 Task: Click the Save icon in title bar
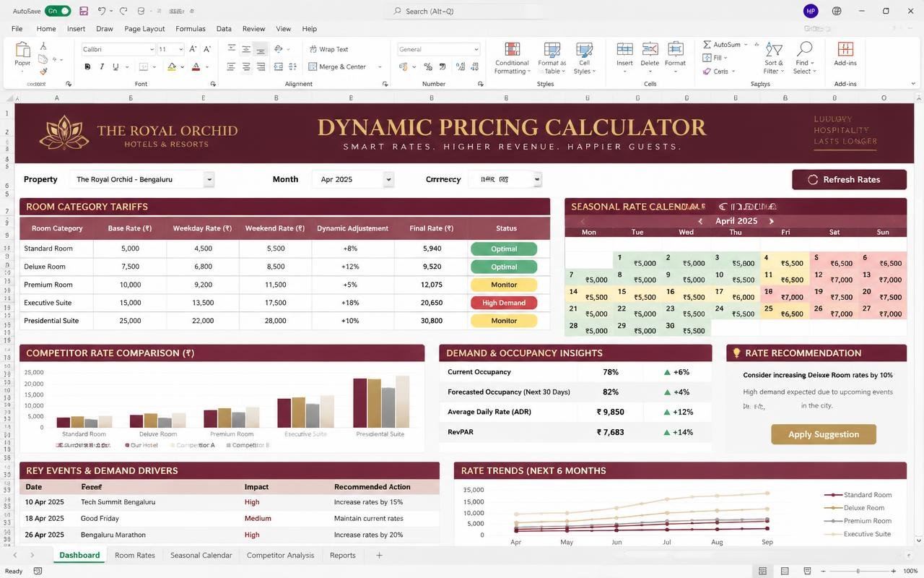point(84,11)
